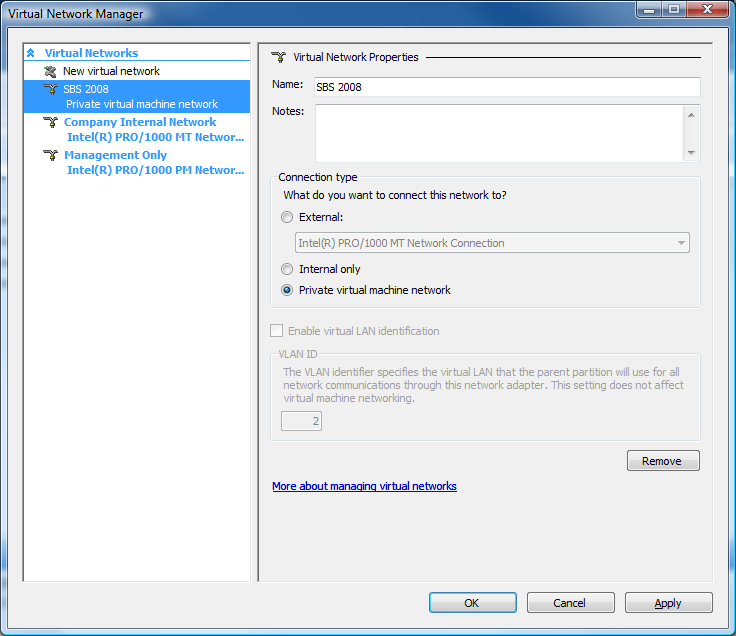
Task: Click the Remove button
Action: coord(663,461)
